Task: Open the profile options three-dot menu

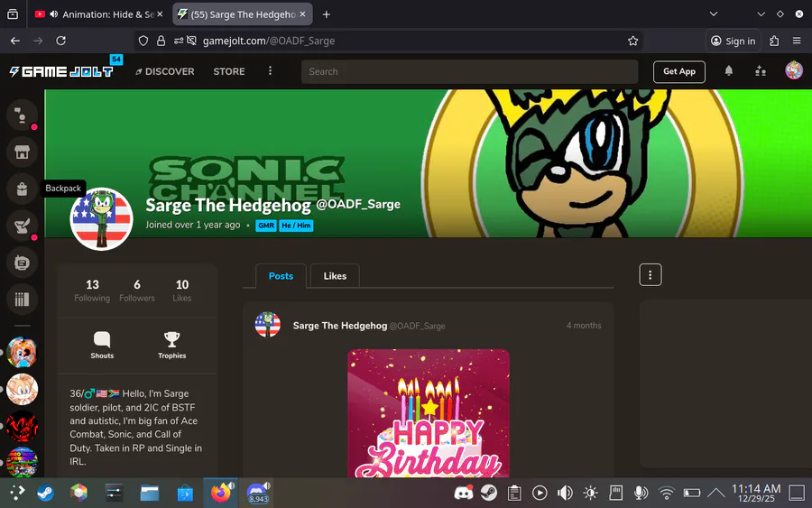Action: tap(651, 275)
